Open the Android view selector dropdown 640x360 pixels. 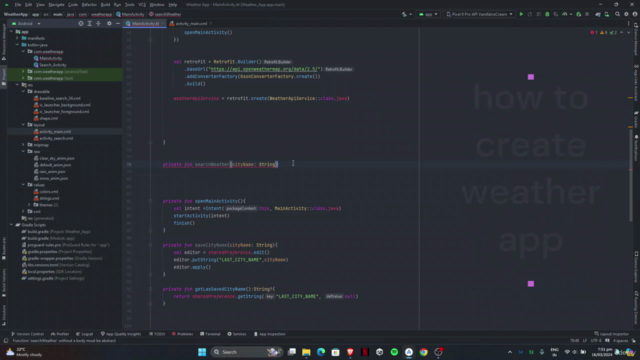coord(27,24)
